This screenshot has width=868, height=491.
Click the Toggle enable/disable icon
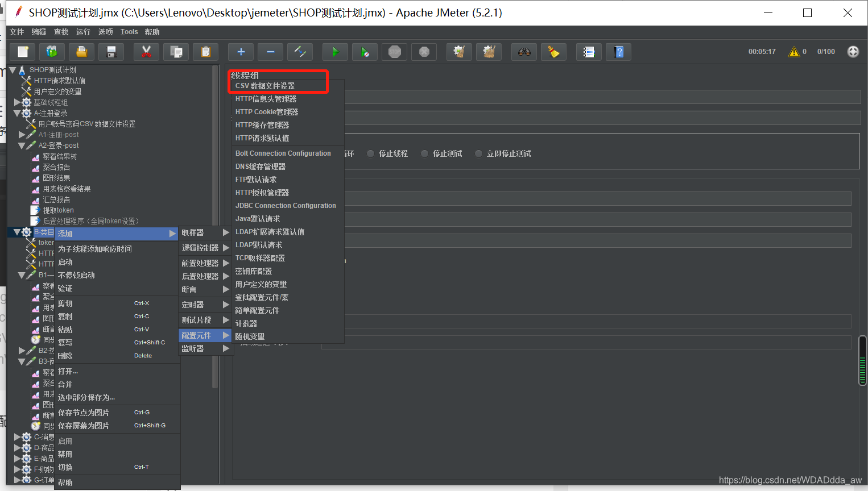click(300, 52)
